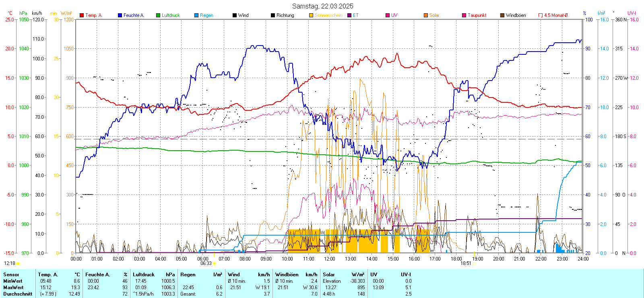Click the Durchschnitt row label
The image size is (644, 298).
click(x=18, y=294)
